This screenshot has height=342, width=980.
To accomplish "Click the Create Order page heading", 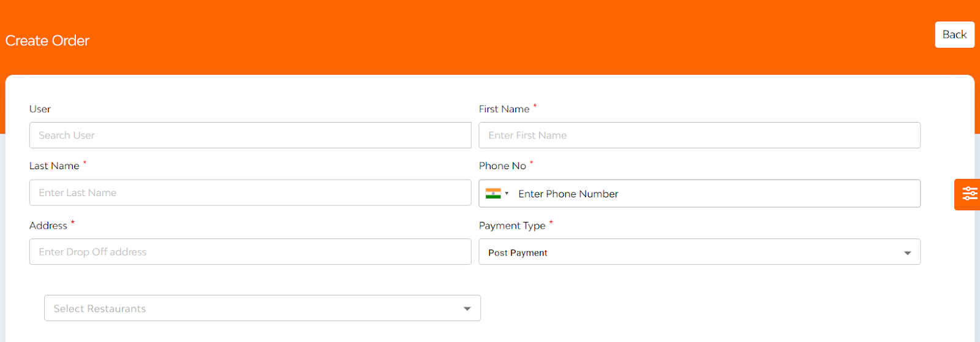I will pyautogui.click(x=48, y=41).
